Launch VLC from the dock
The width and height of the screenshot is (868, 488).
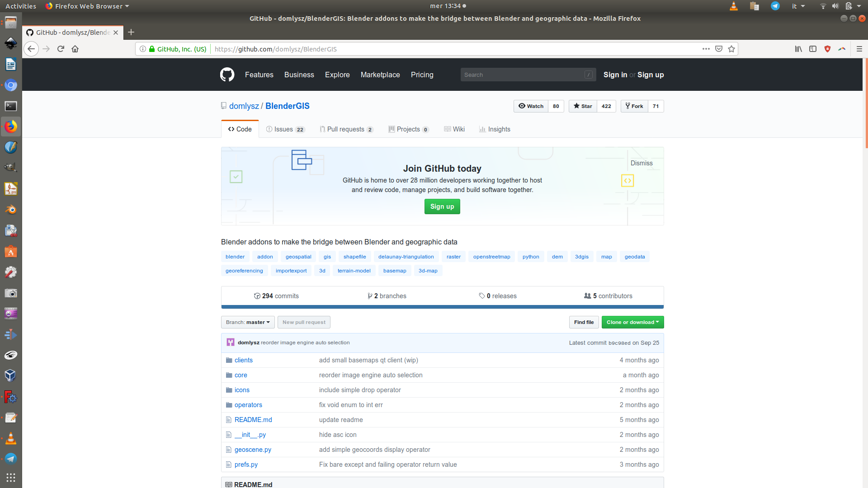(x=11, y=438)
